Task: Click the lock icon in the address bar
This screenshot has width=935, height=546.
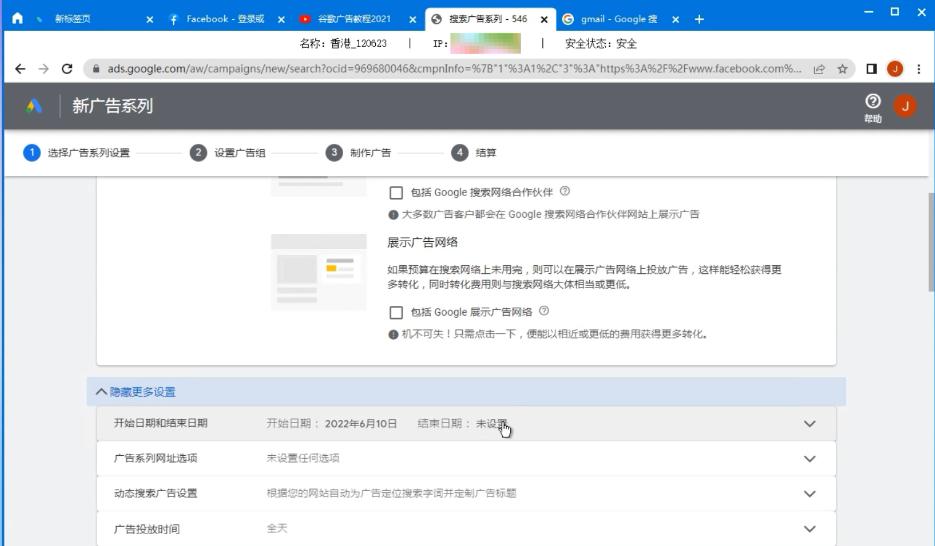Action: click(x=96, y=69)
